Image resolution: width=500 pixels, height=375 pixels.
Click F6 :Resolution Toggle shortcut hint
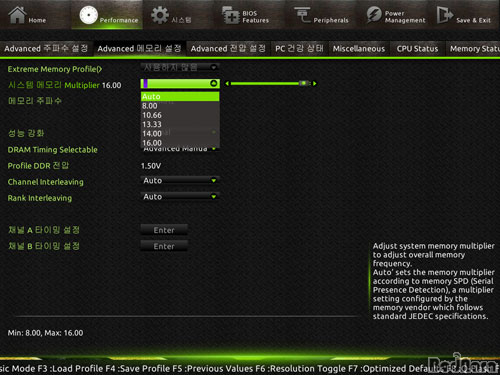301,369
